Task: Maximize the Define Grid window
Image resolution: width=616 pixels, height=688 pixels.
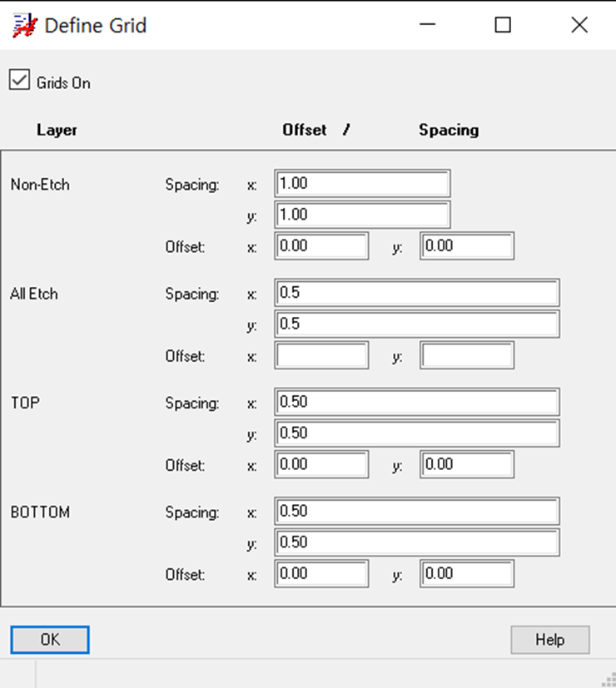Action: click(x=503, y=25)
